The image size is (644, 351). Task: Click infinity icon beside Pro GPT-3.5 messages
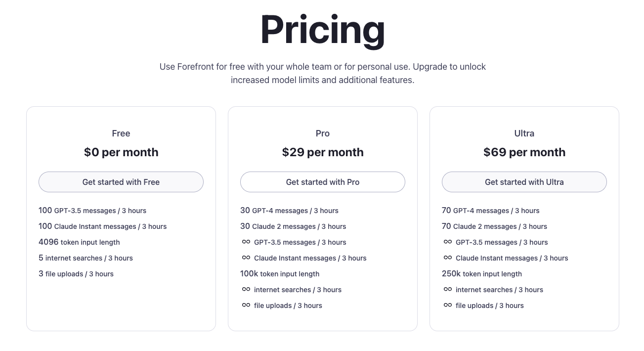[x=246, y=242]
